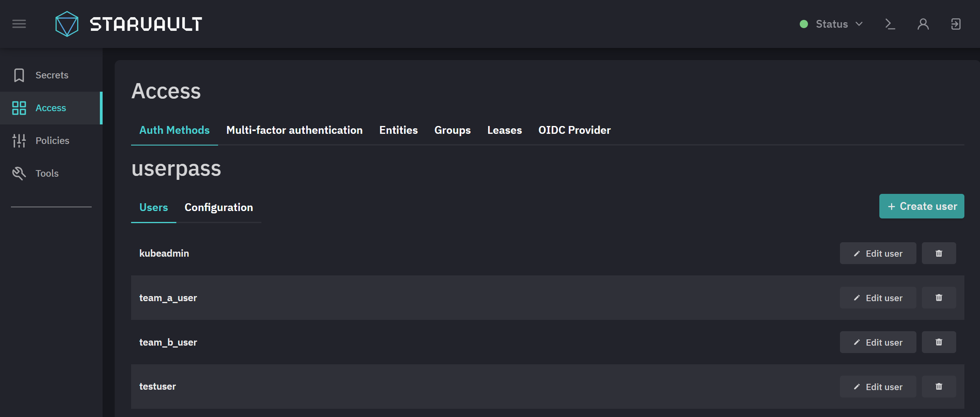
Task: Open the Groups tab
Action: click(453, 130)
